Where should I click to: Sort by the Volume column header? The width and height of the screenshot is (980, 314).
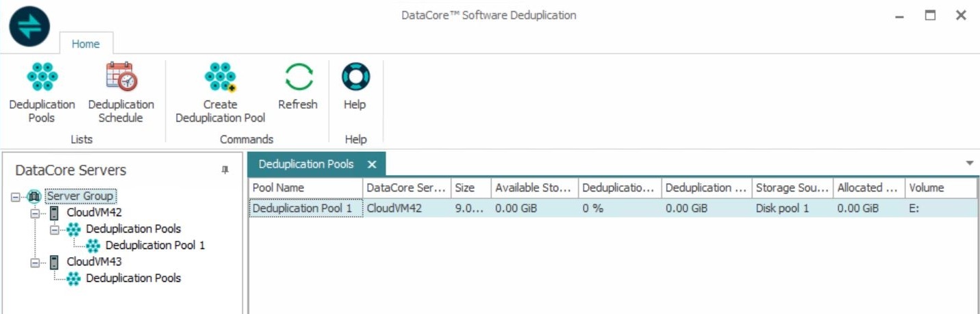point(940,187)
